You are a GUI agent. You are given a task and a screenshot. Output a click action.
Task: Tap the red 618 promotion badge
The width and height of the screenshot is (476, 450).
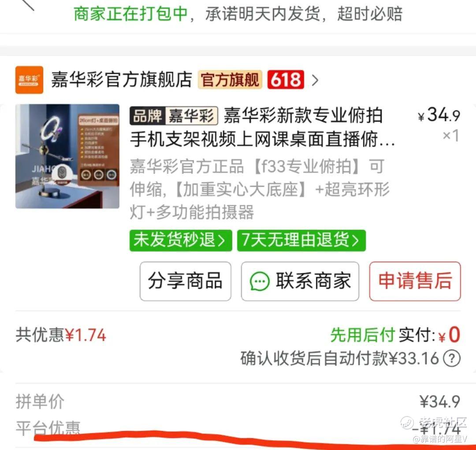286,79
